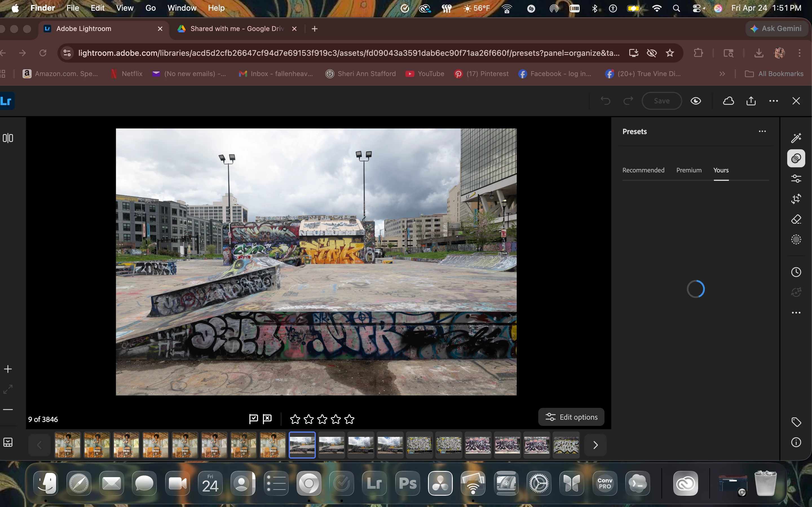The height and width of the screenshot is (507, 812).
Task: Click the Share upload icon
Action: (x=751, y=101)
